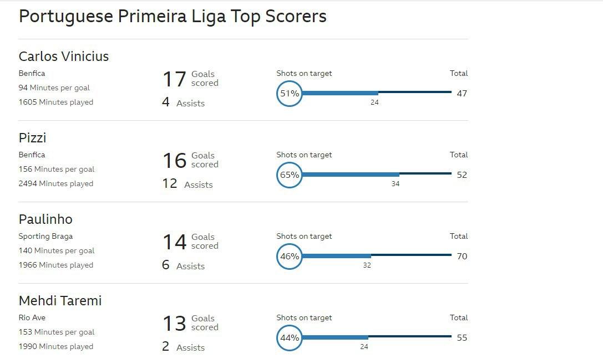Open the Pizzi player entry

pos(32,138)
